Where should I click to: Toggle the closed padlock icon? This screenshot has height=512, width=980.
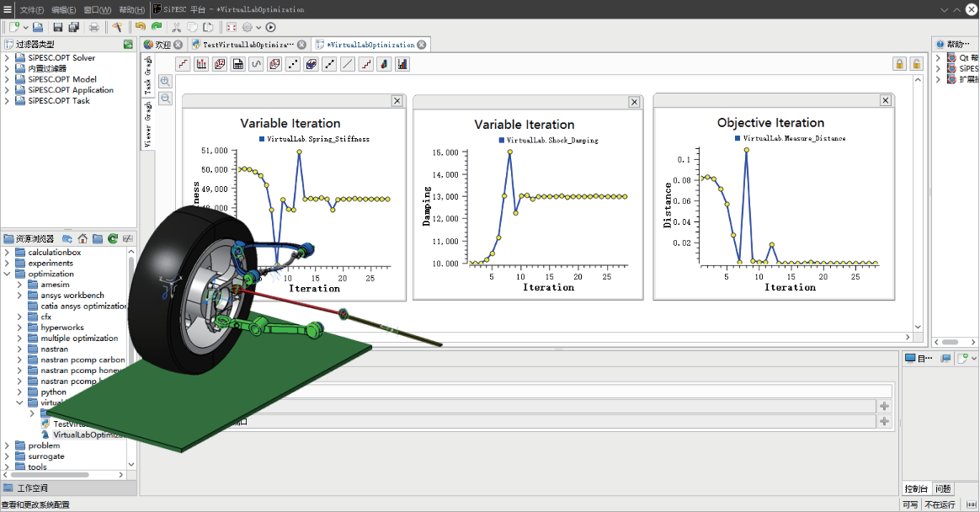tap(899, 64)
